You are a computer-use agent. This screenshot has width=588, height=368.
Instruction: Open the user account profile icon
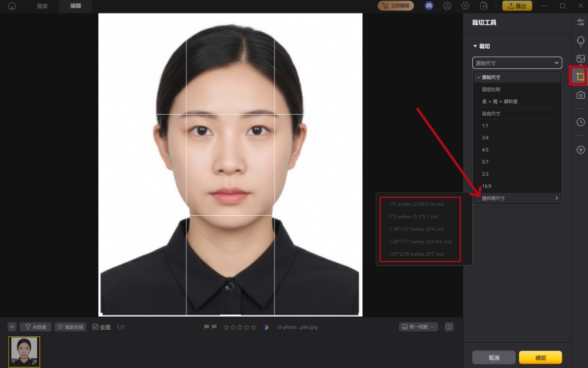447,6
